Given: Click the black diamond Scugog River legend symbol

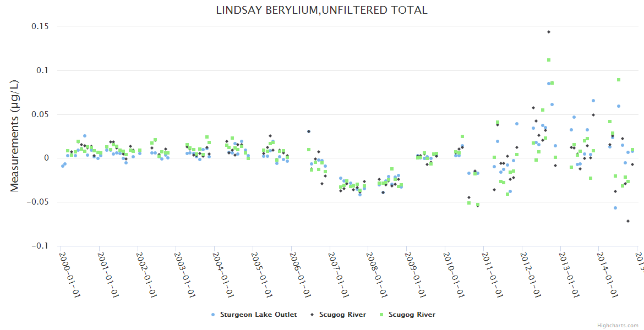Looking at the screenshot, I should [312, 315].
